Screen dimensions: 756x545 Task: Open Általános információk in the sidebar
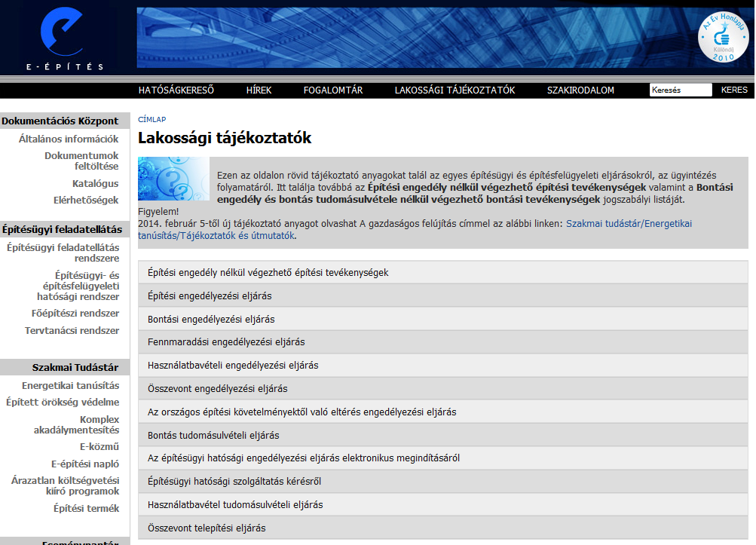click(x=69, y=139)
